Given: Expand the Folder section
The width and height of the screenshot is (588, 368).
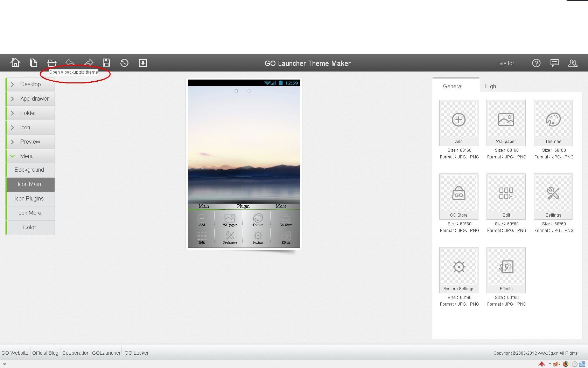Looking at the screenshot, I should tap(30, 113).
